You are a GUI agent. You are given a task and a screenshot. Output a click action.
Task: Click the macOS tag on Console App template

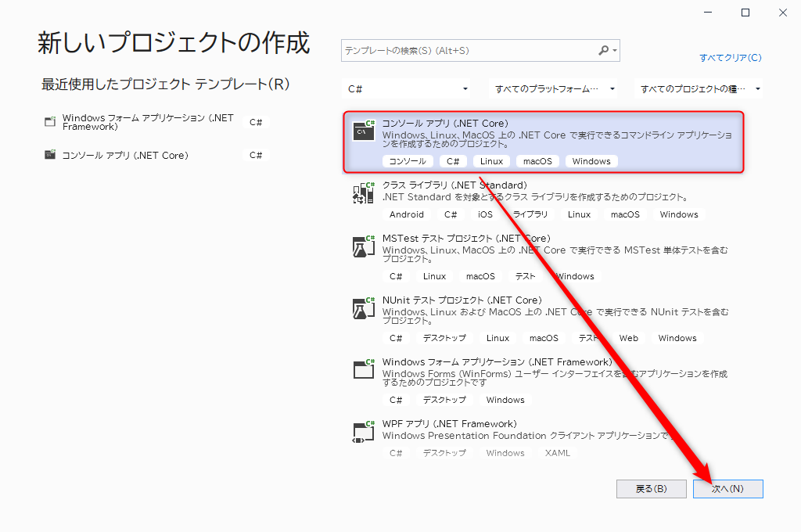pos(538,161)
